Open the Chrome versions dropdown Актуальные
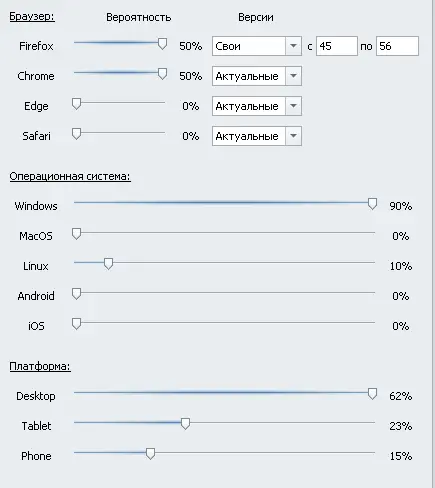 [257, 76]
